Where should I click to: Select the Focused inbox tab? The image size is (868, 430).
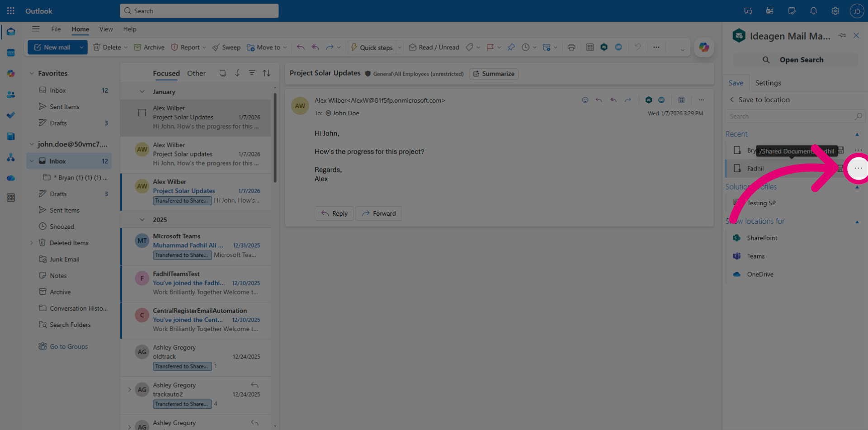[166, 73]
